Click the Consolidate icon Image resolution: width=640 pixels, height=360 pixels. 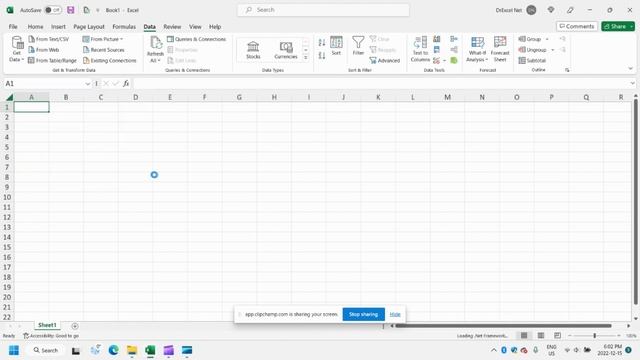[x=454, y=39]
